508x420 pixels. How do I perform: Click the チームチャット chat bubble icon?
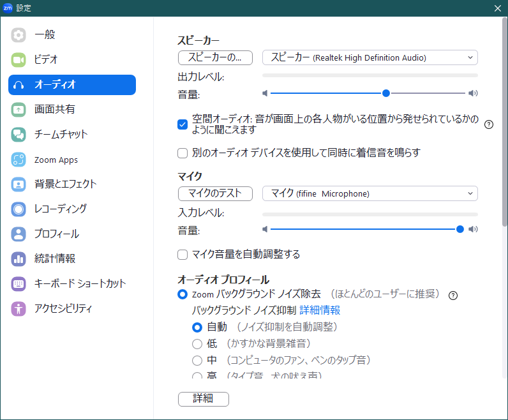pyautogui.click(x=19, y=135)
